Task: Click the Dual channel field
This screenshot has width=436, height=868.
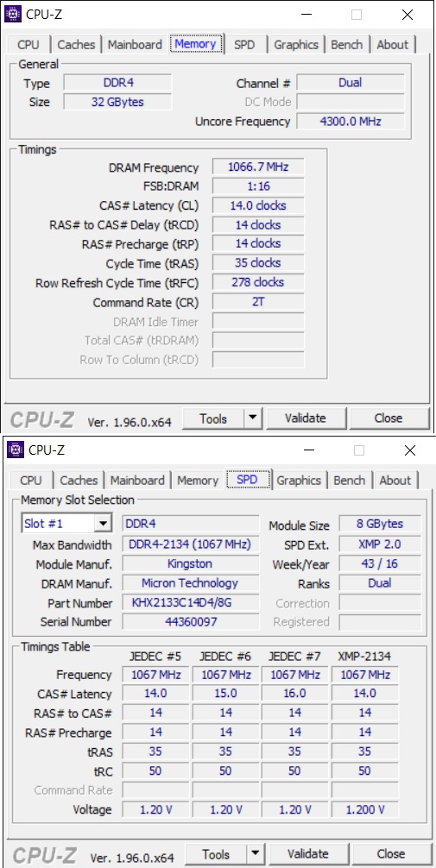Action: 351,83
